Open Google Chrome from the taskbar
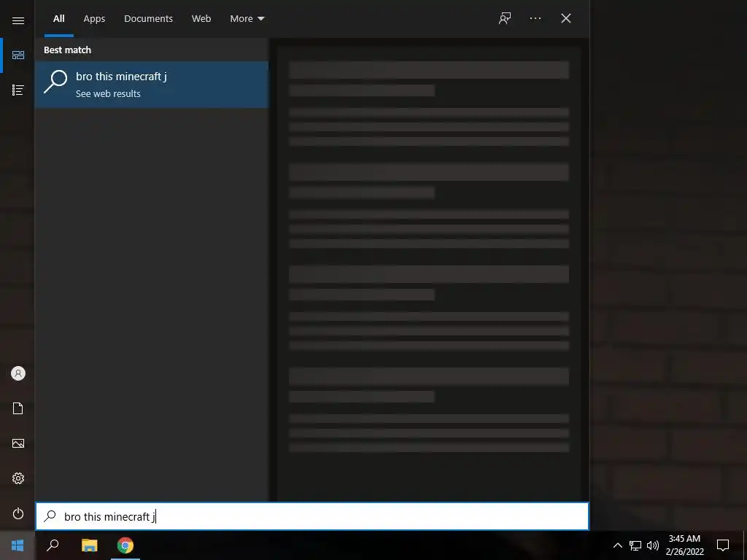 pyautogui.click(x=125, y=545)
